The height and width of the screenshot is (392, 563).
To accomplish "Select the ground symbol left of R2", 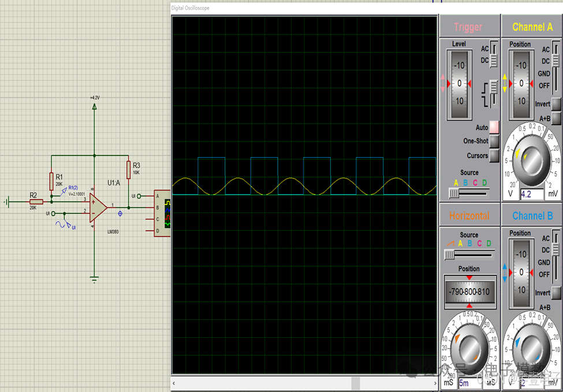I will tap(6, 202).
